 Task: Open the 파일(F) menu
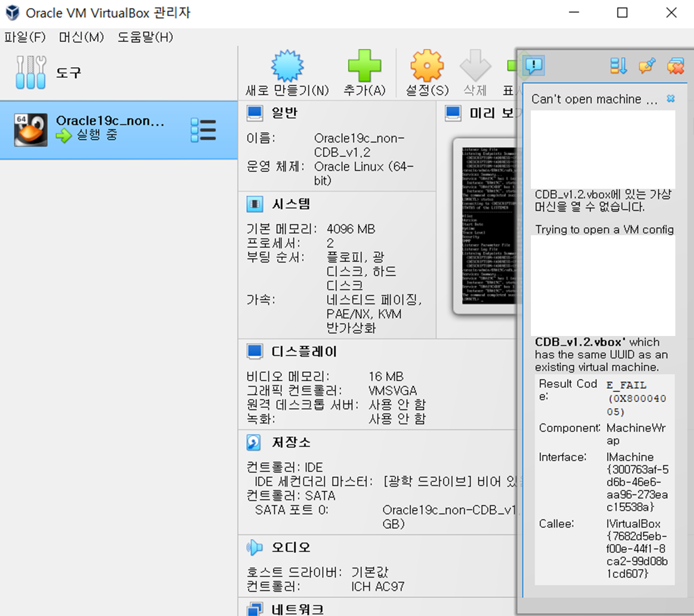[x=25, y=37]
